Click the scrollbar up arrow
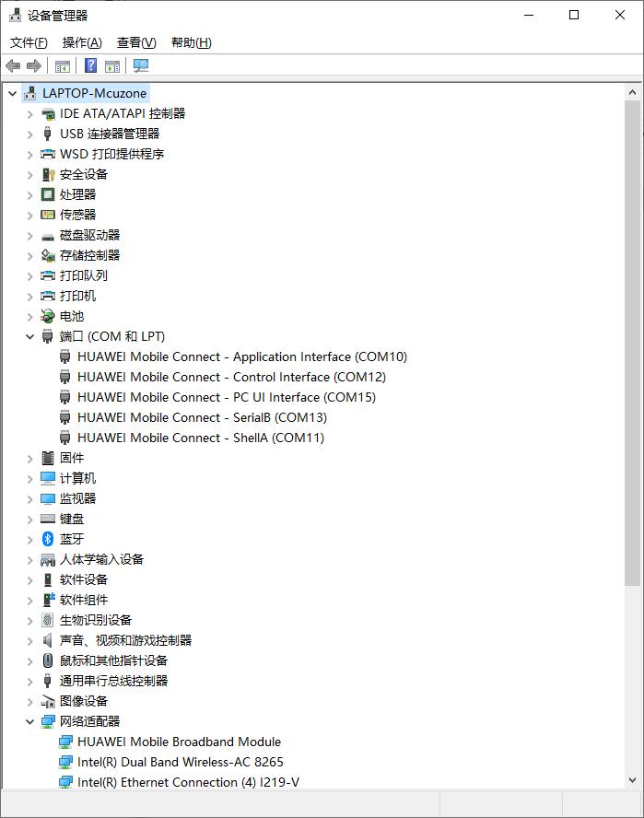The height and width of the screenshot is (818, 644). 633,92
